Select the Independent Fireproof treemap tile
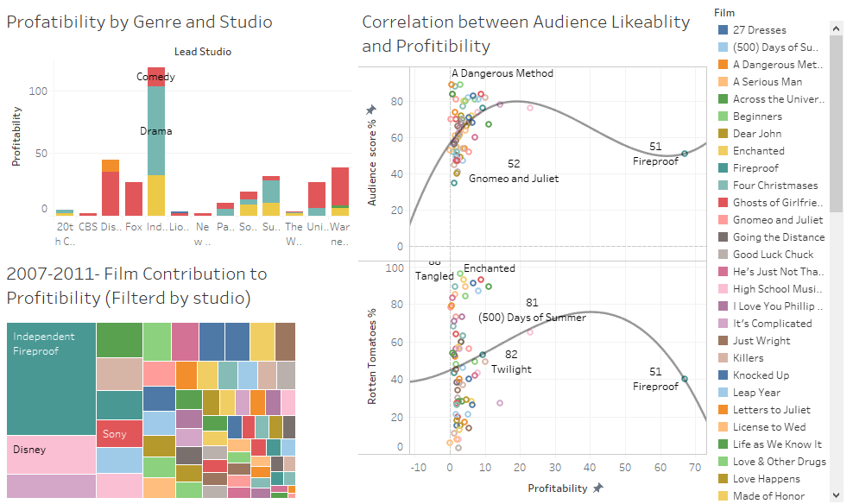Image resolution: width=853 pixels, height=504 pixels. [x=50, y=380]
